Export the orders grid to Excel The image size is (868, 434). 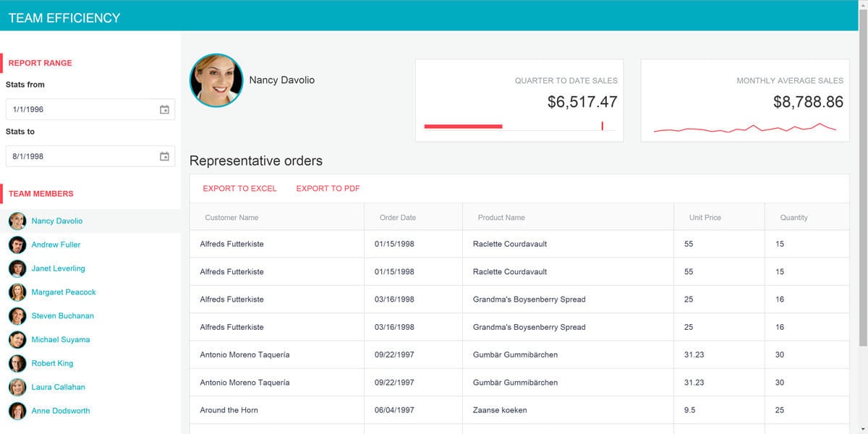point(240,188)
